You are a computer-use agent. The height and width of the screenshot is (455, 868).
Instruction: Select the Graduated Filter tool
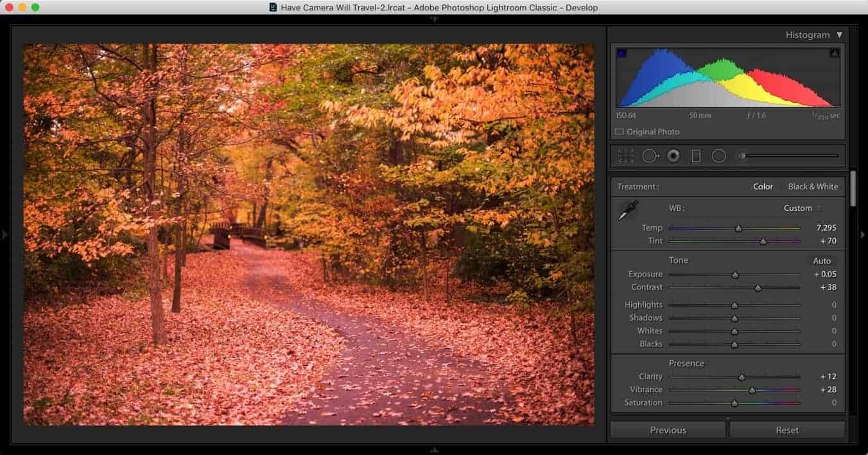point(696,156)
